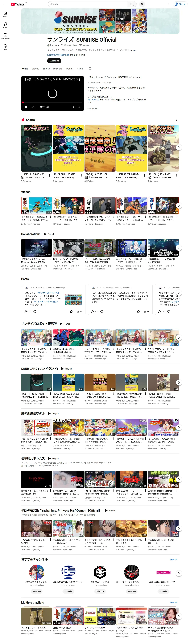
Task: Switch to the Store channel tab
Action: coord(80,69)
